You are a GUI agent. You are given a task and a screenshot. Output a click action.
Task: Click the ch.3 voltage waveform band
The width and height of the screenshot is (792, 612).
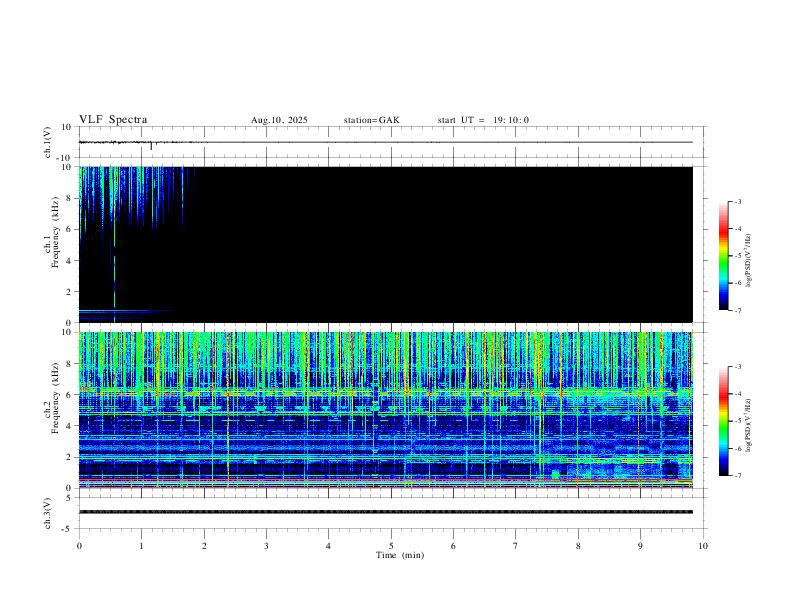(385, 512)
